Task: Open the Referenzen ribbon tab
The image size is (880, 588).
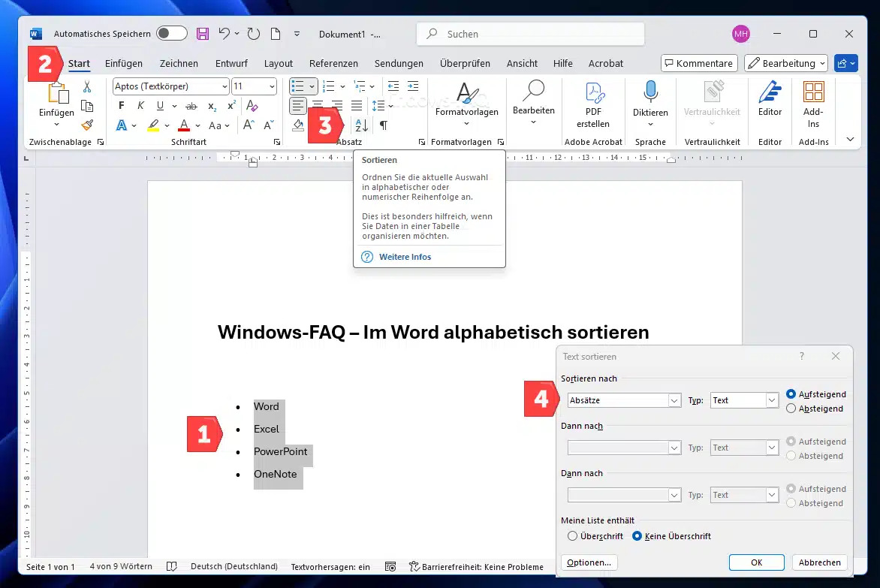Action: coord(333,64)
